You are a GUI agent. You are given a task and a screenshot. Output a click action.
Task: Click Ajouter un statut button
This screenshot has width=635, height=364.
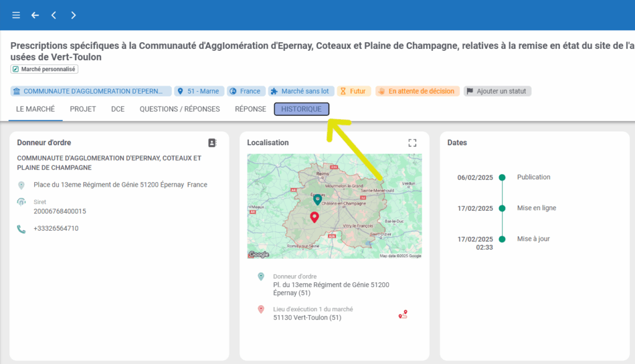[498, 91]
